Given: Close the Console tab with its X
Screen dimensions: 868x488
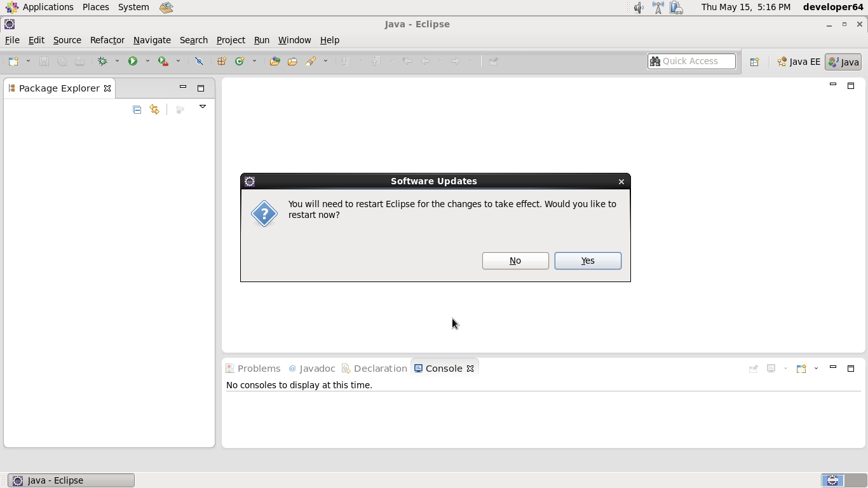Looking at the screenshot, I should [x=470, y=369].
